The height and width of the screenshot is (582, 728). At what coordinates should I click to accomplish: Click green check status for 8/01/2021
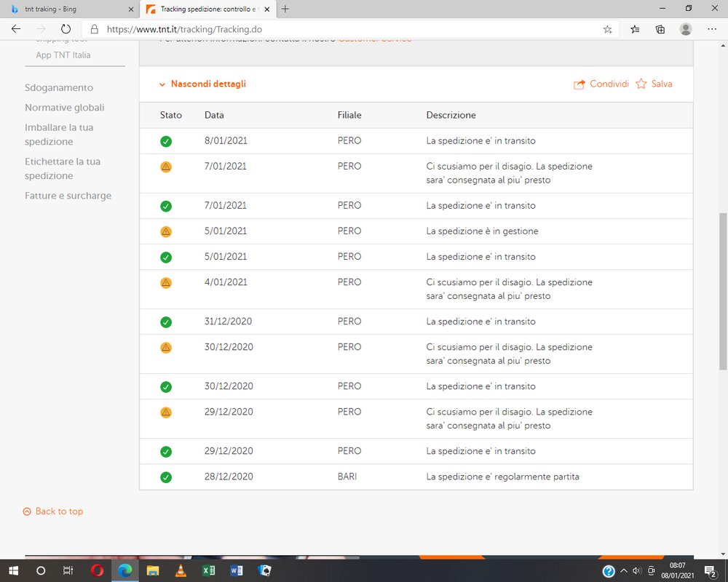pos(166,142)
